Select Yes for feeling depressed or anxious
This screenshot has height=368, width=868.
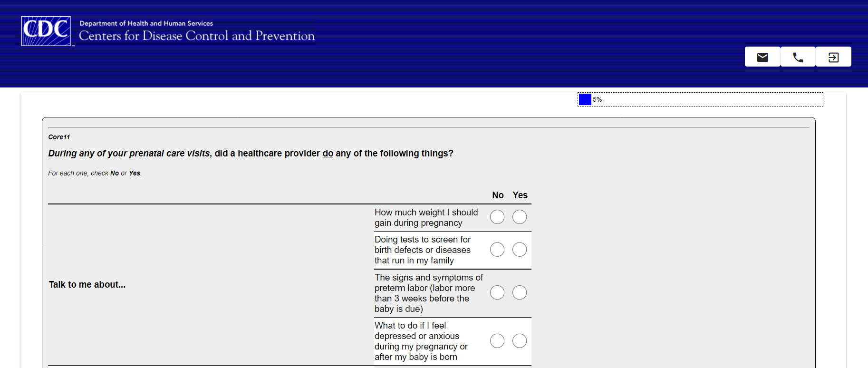coord(520,341)
